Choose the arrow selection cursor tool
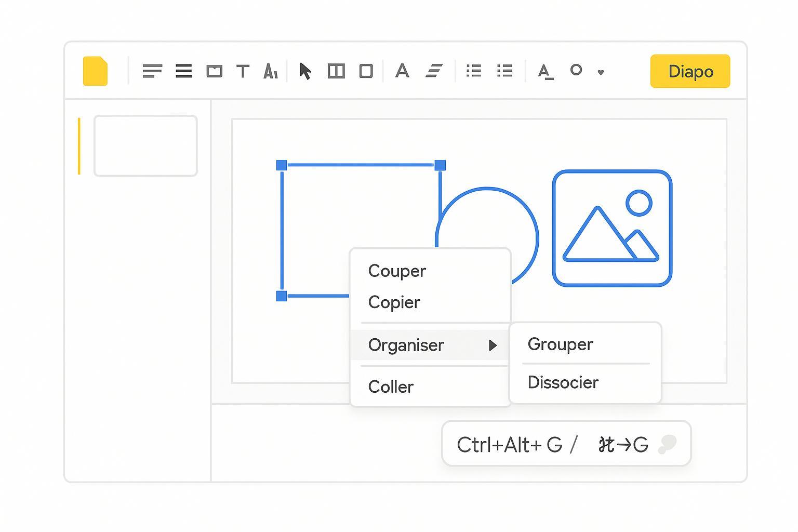 point(305,71)
